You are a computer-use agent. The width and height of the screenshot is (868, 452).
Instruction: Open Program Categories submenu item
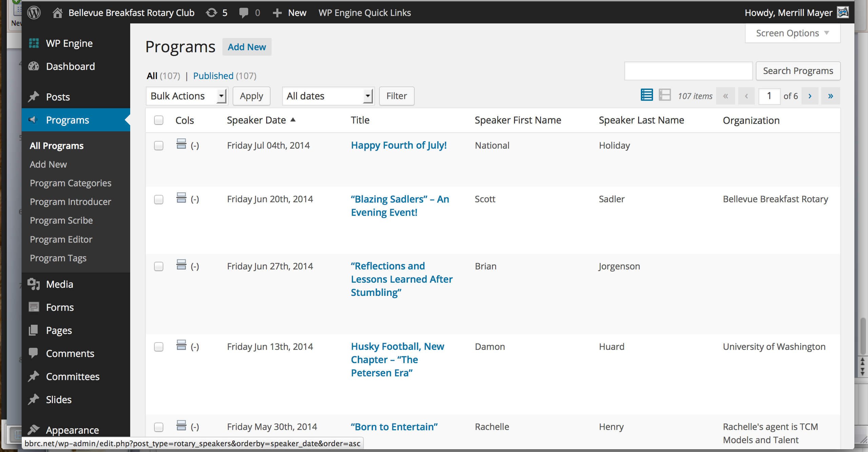(71, 183)
